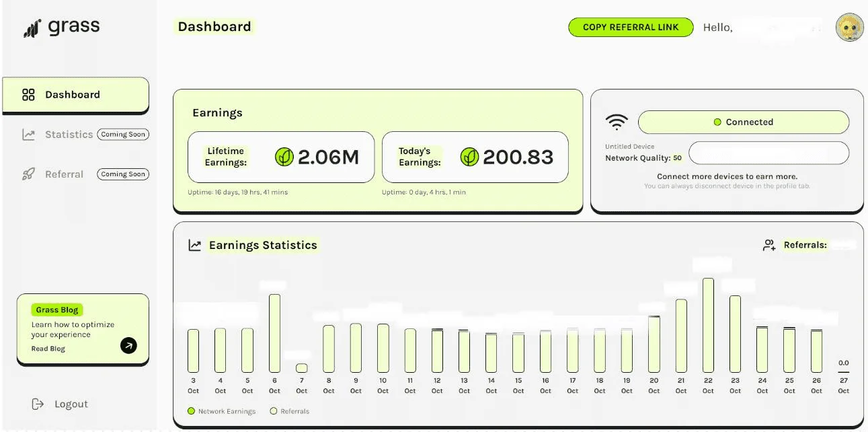
Task: Open the user profile avatar
Action: point(849,28)
